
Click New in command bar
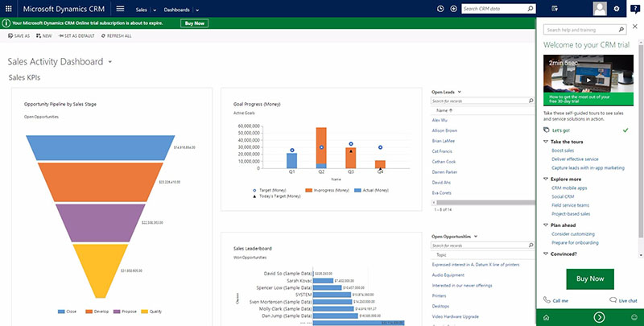44,36
